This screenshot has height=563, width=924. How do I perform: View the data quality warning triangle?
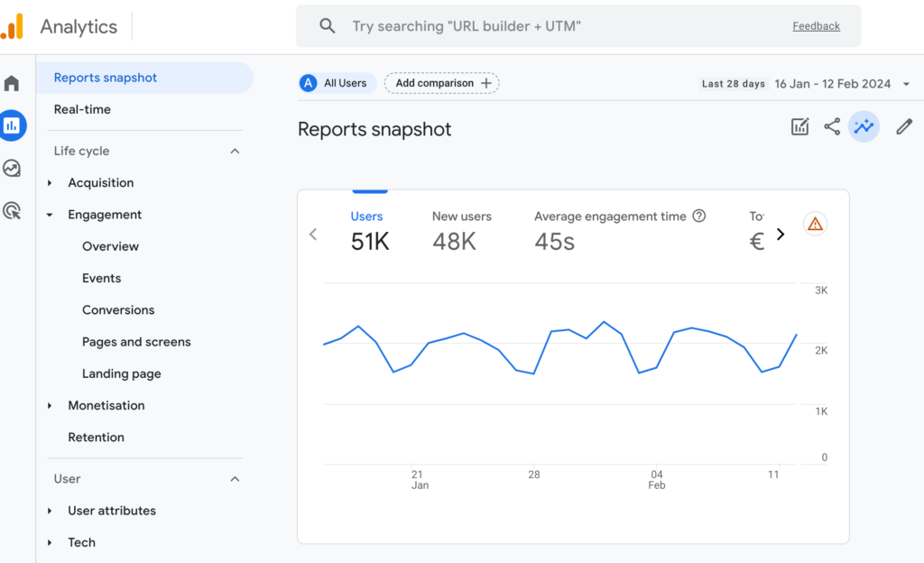(815, 224)
